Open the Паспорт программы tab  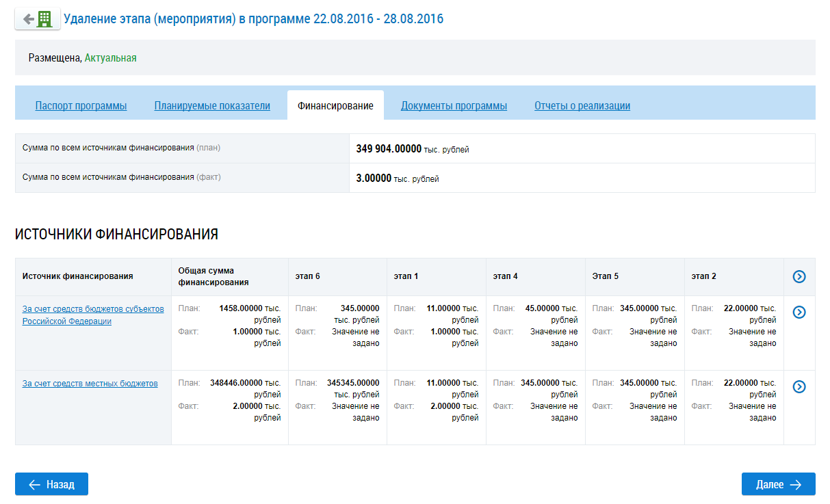click(x=81, y=106)
